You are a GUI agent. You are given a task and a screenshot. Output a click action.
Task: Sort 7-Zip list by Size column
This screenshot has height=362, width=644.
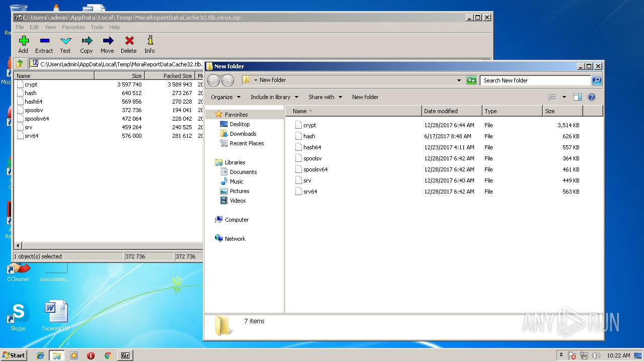tap(119, 75)
